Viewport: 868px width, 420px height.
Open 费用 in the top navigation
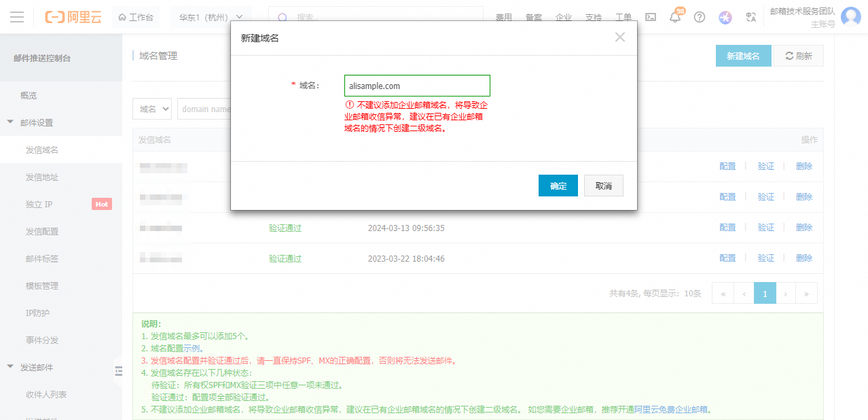(504, 17)
